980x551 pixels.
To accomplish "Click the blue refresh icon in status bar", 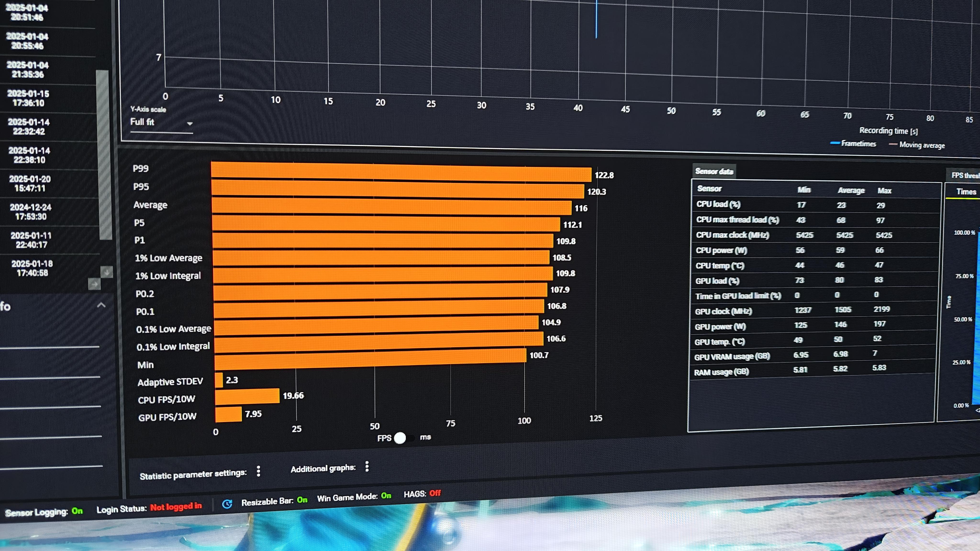I will click(227, 504).
